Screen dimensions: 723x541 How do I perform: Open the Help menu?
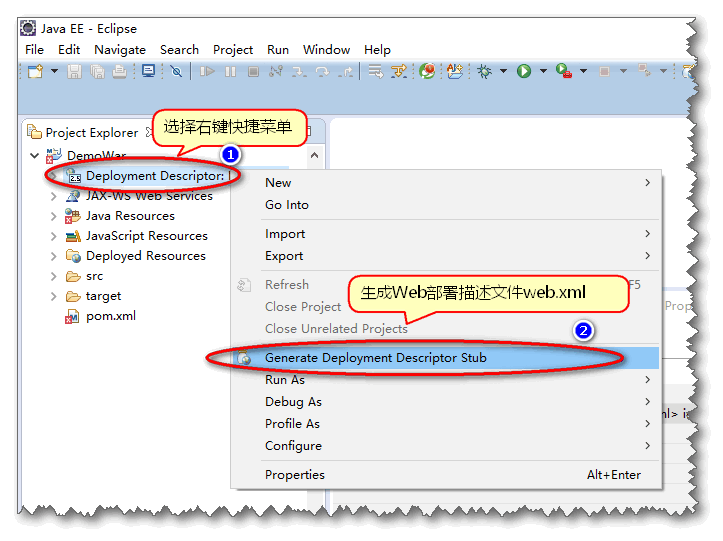point(377,49)
